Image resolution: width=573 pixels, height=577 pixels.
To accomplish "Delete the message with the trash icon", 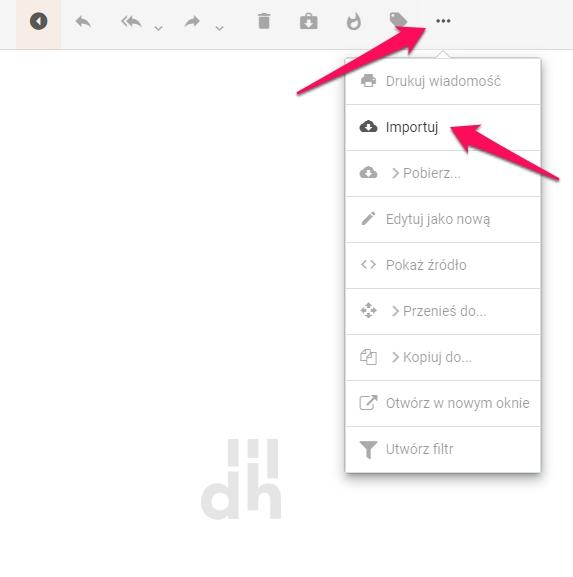I will click(264, 21).
